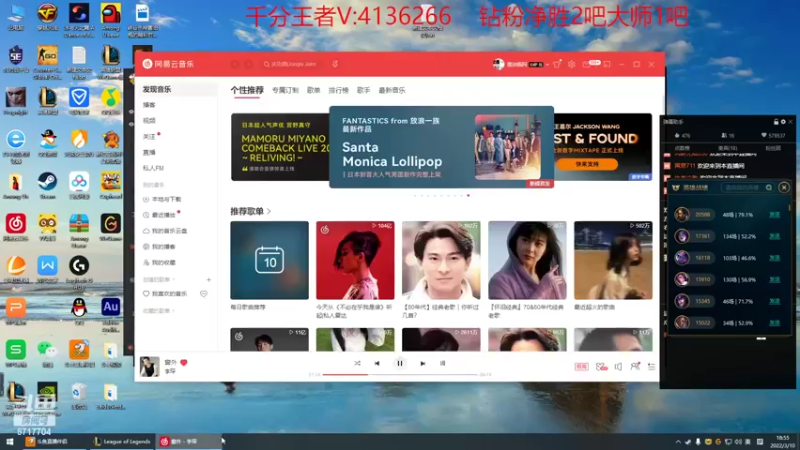800x450 pixels.
Task: Click search field in hero stats panel
Action: pos(747,188)
